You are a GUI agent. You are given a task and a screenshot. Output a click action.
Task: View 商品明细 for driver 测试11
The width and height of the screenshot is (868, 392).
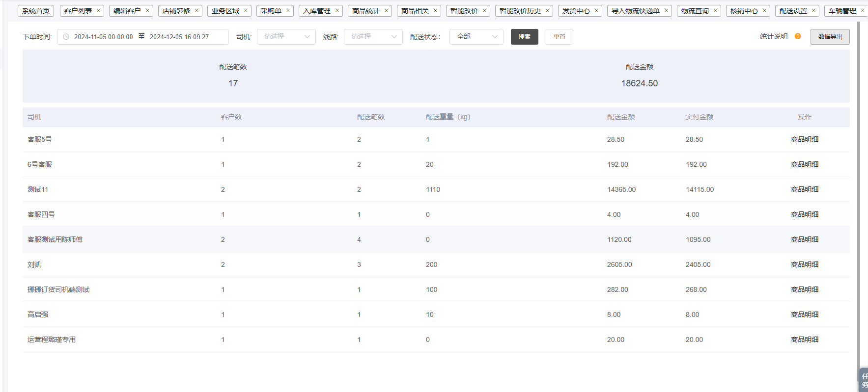tap(805, 189)
